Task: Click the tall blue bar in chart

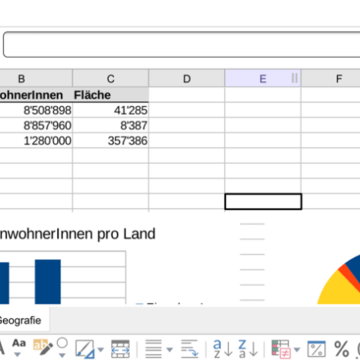Action: (x=48, y=282)
